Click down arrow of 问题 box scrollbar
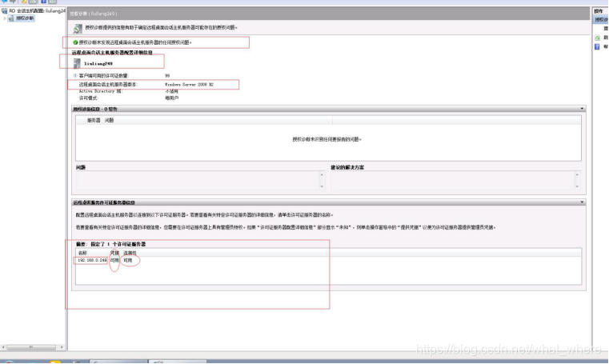 point(322,186)
